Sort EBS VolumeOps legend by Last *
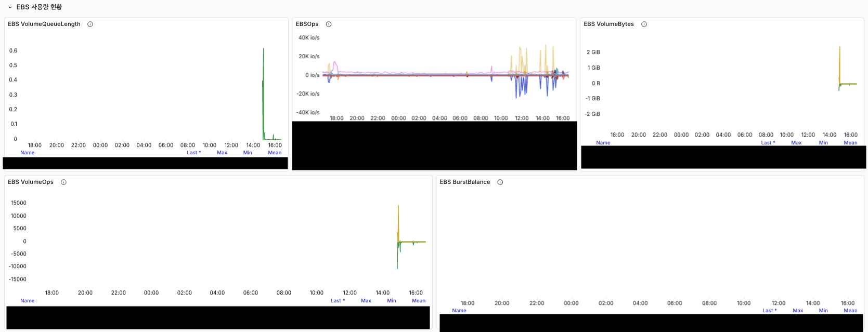The image size is (868, 332). tap(338, 301)
